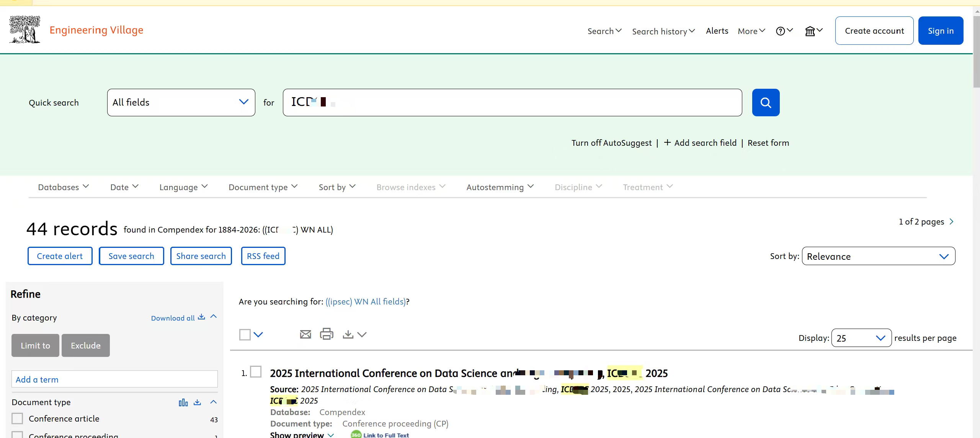Open the RSS feed button
This screenshot has height=438, width=980.
point(263,256)
